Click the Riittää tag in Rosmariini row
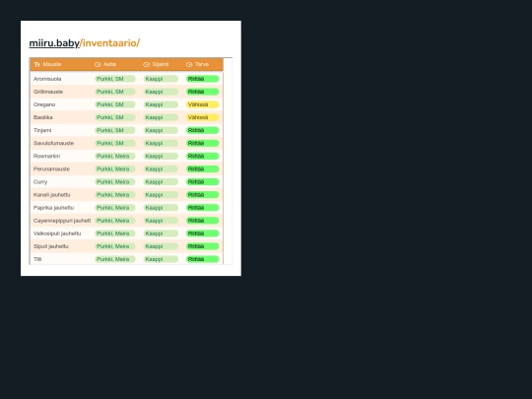The image size is (532, 399). click(x=203, y=157)
